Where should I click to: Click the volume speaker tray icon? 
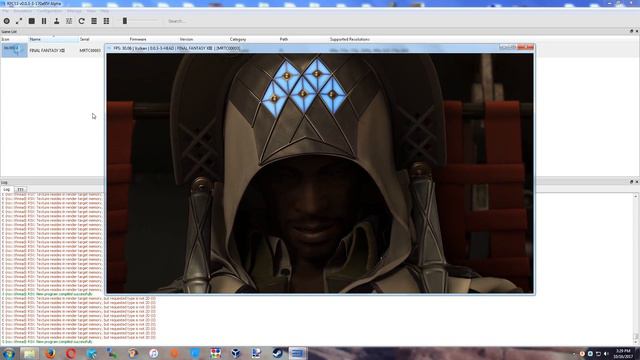pyautogui.click(x=606, y=354)
